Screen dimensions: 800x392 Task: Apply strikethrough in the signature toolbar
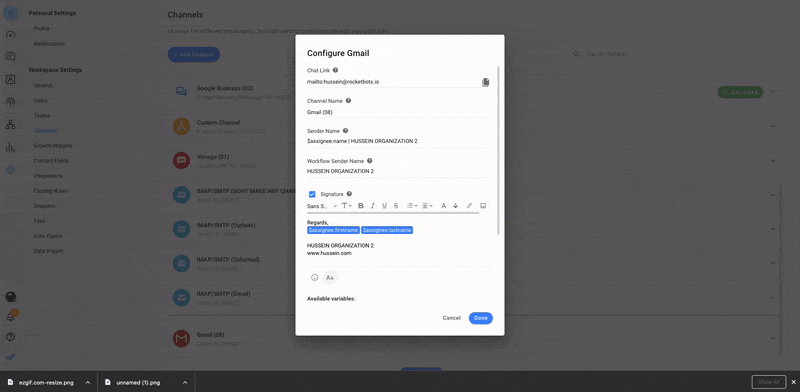point(396,206)
